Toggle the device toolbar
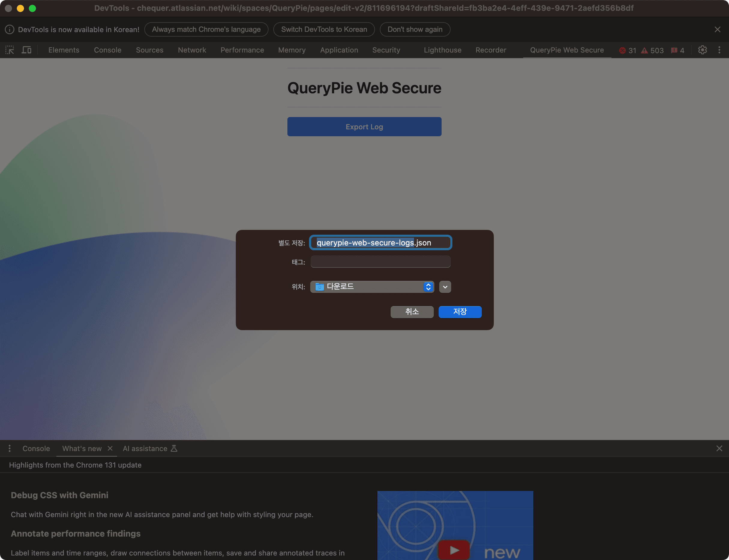The image size is (729, 560). [27, 50]
